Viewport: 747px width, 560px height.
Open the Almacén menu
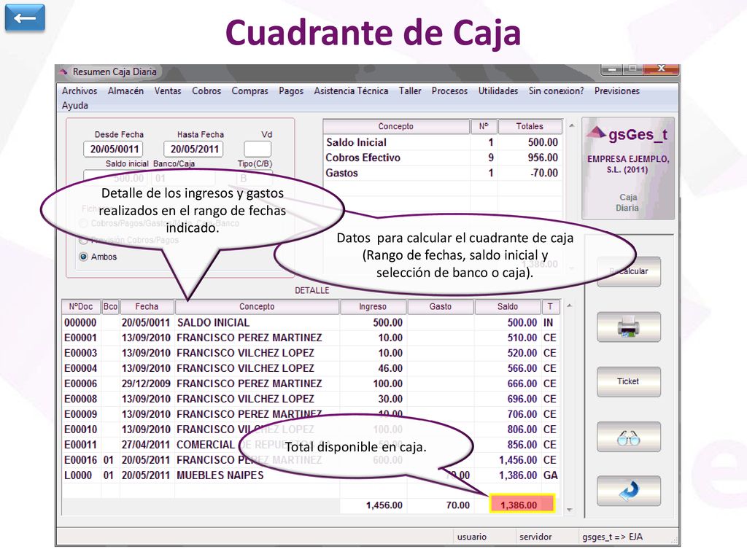click(x=125, y=91)
